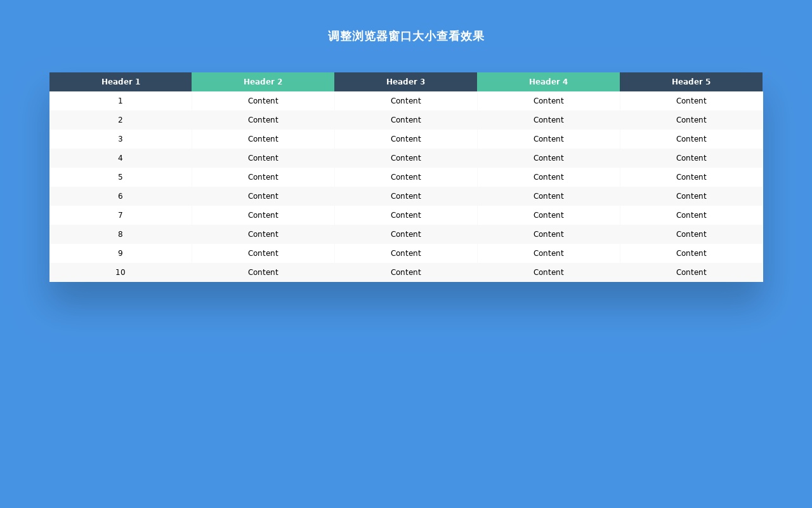Click Content in row 6 under Header 4
The width and height of the screenshot is (812, 508).
pyautogui.click(x=549, y=196)
